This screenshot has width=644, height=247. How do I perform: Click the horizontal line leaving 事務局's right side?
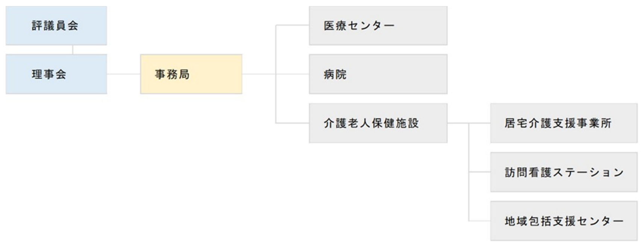(259, 74)
